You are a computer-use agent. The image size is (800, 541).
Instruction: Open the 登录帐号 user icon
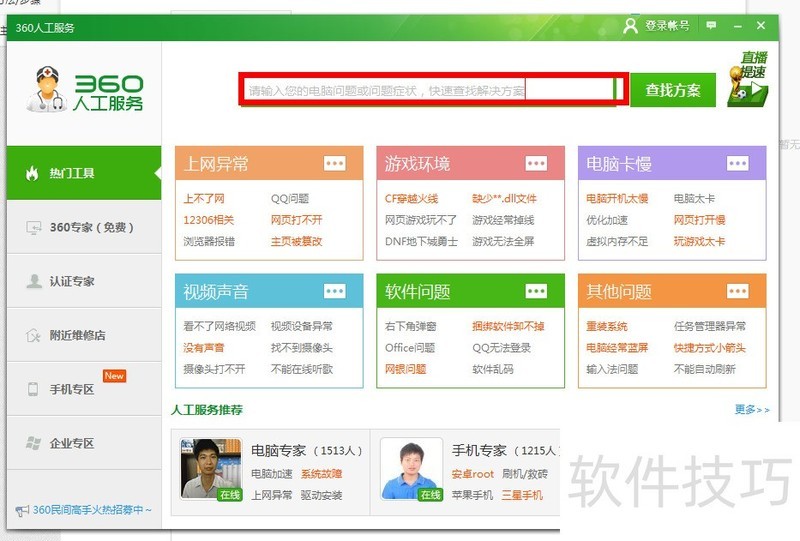tap(631, 26)
